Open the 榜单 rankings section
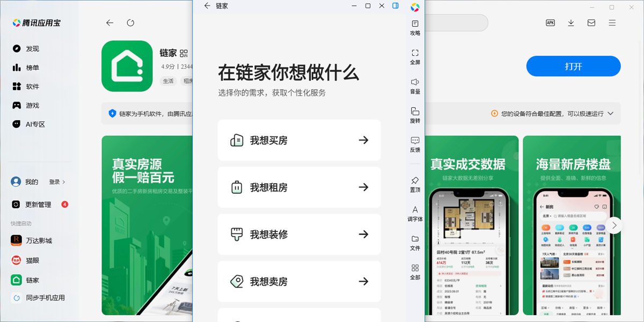Screen dimensions: 644x322 coord(26,68)
